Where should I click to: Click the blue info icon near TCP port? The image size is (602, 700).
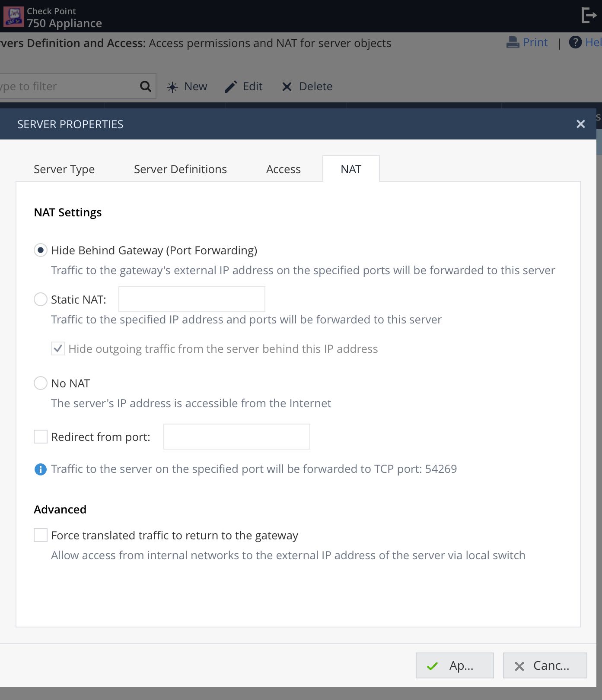[41, 469]
